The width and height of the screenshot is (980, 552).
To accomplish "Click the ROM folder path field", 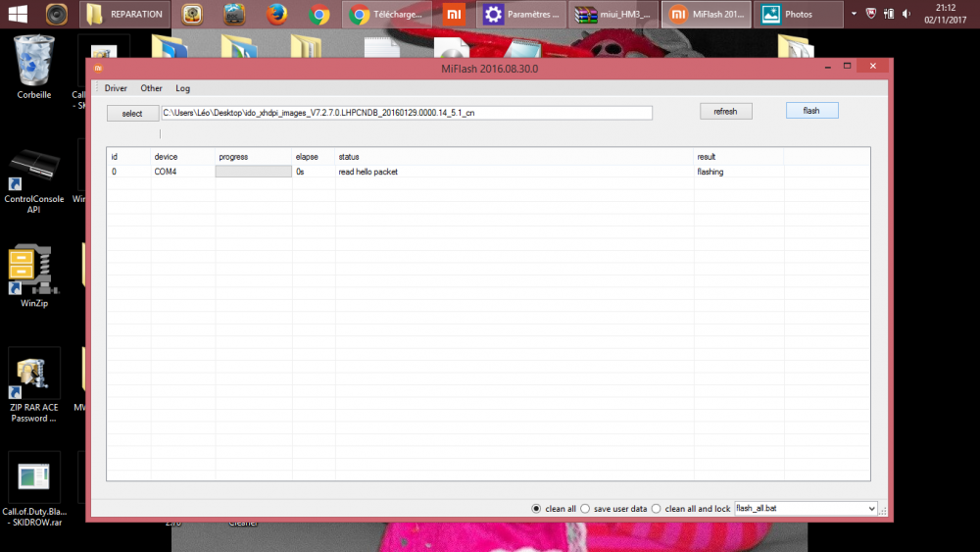I will pos(406,113).
